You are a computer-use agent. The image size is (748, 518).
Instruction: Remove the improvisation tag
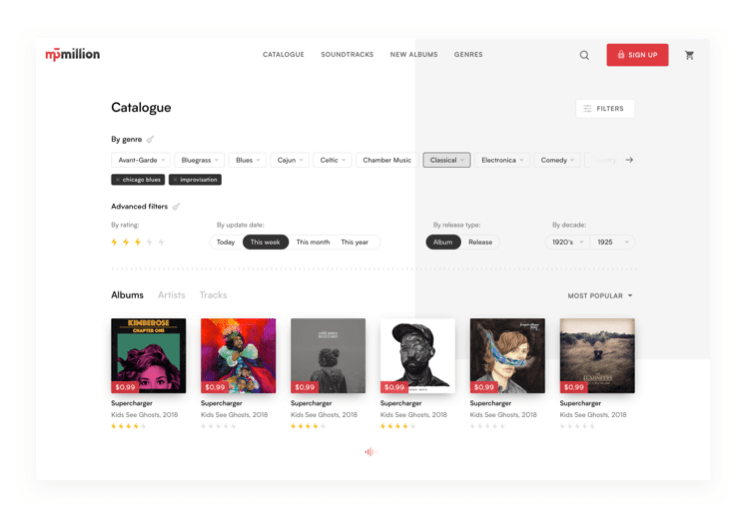(175, 180)
